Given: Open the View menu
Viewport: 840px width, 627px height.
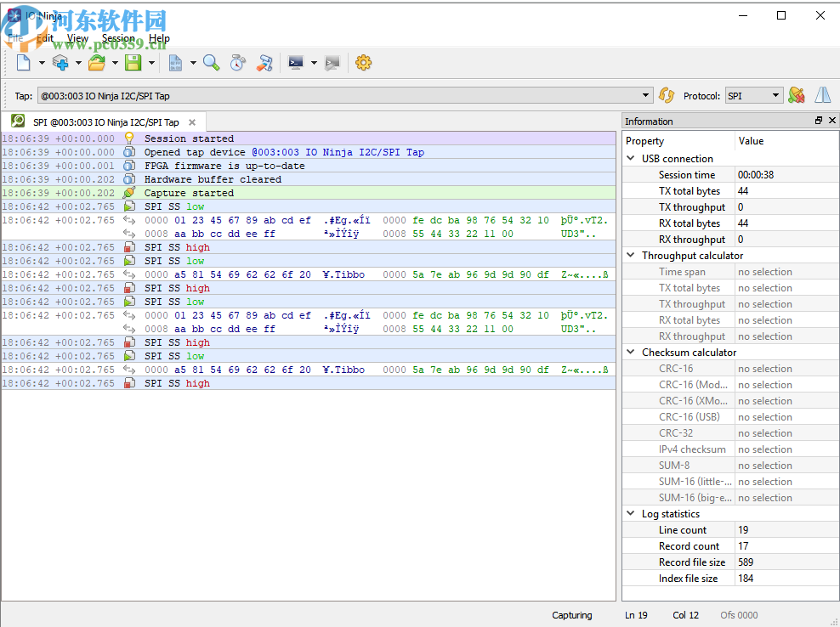Looking at the screenshot, I should click(77, 38).
